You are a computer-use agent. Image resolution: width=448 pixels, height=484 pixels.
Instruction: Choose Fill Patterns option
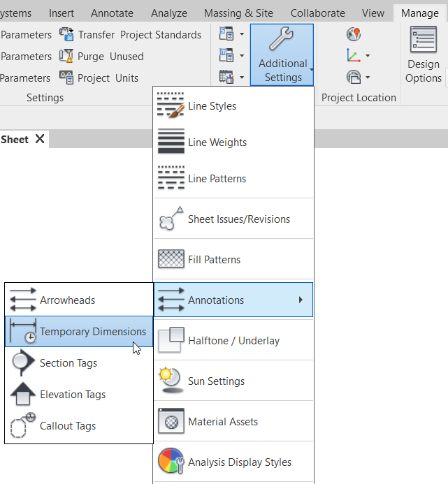pyautogui.click(x=214, y=260)
